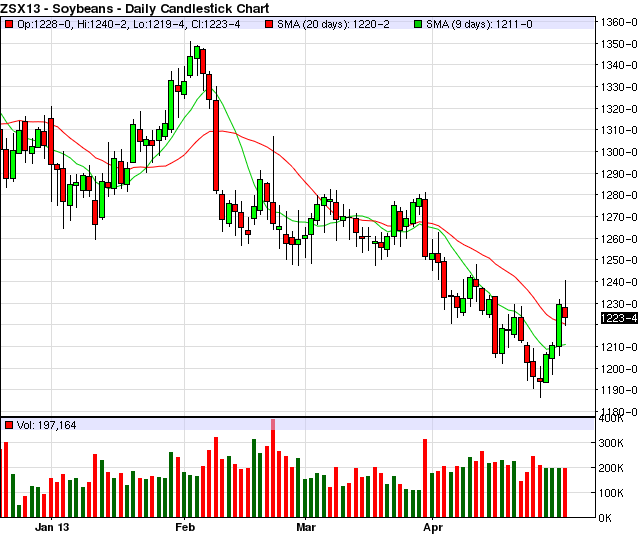The height and width of the screenshot is (536, 640).
Task: Click the Vol: 197,164 label
Action: (x=47, y=425)
